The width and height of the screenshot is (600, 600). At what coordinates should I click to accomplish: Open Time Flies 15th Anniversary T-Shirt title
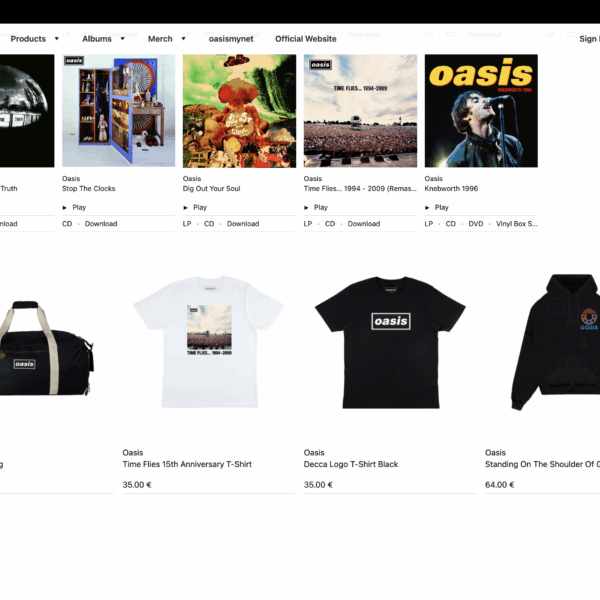187,464
